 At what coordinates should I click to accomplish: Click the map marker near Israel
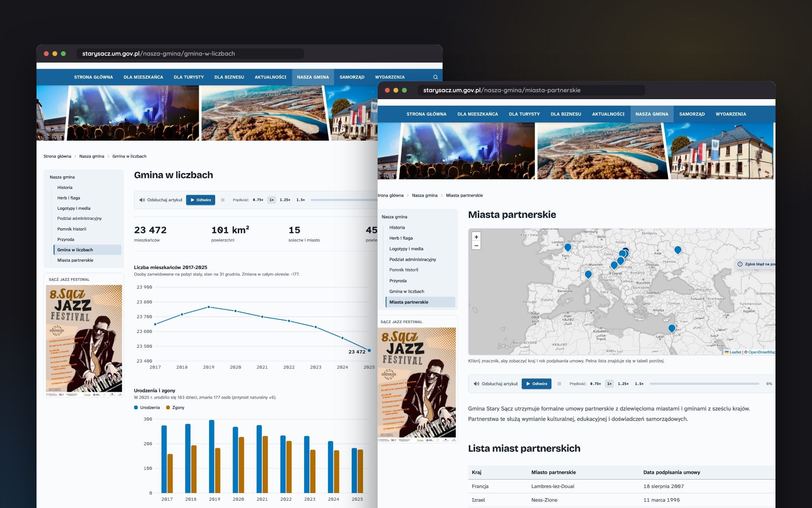[x=672, y=328]
